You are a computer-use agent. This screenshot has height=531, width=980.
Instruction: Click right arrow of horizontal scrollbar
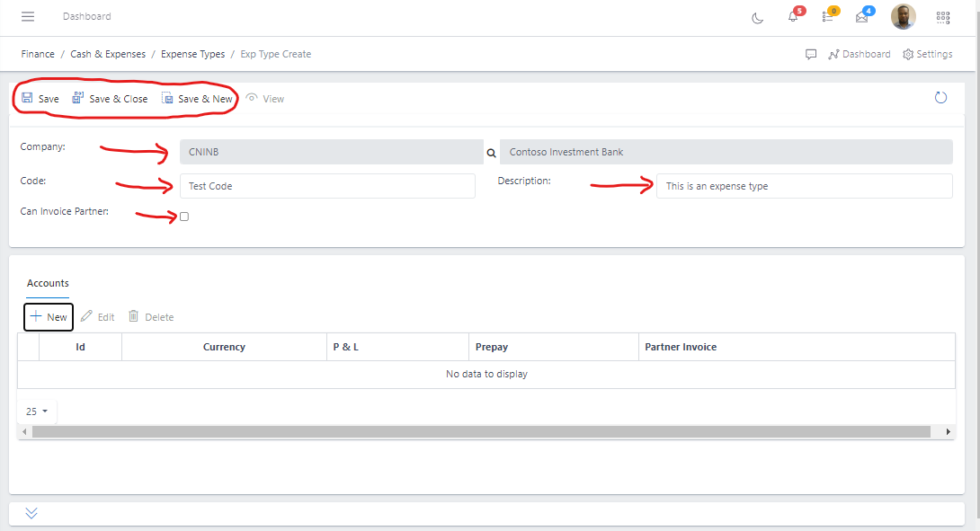coord(949,432)
